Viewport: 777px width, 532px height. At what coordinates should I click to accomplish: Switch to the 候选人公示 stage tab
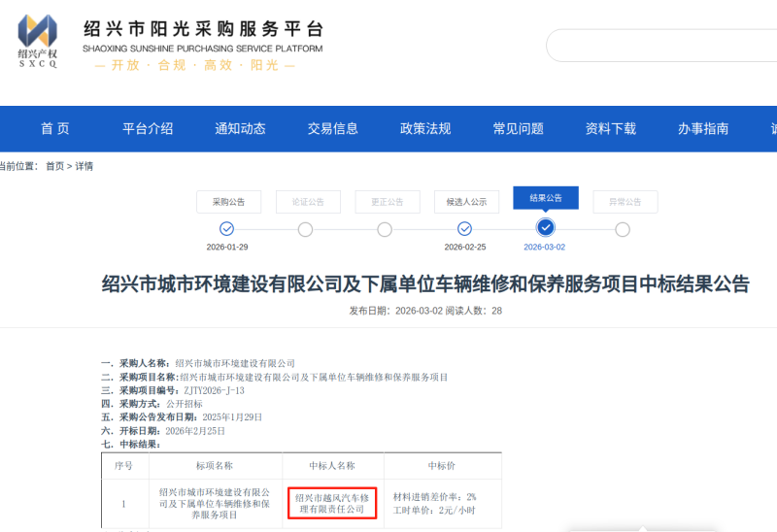pyautogui.click(x=467, y=202)
